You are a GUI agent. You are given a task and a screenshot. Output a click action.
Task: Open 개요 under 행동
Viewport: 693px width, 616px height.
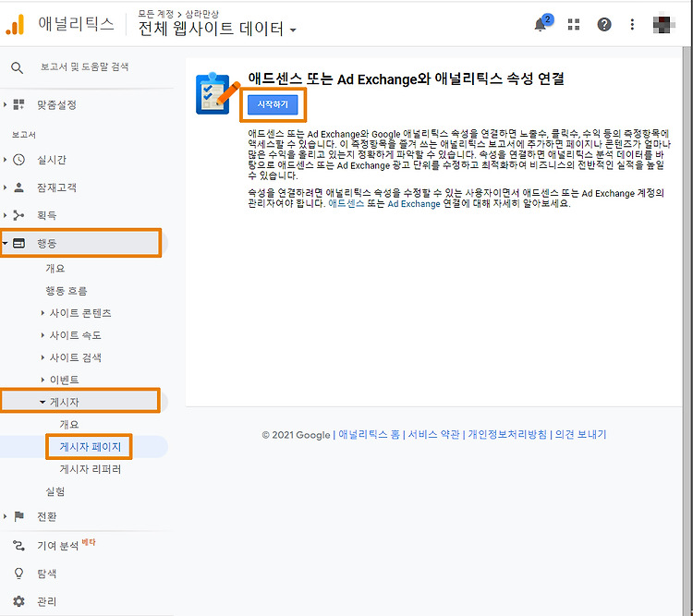pos(55,268)
